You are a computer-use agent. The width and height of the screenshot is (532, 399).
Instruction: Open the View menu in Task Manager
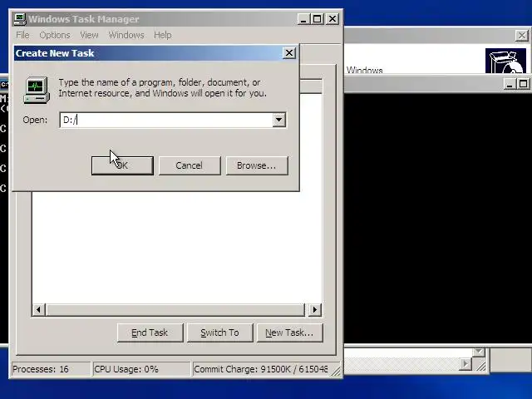coord(89,35)
